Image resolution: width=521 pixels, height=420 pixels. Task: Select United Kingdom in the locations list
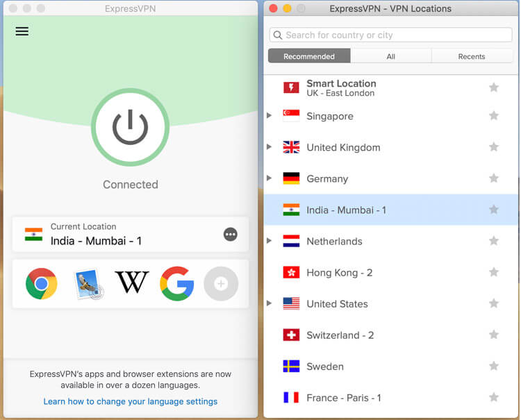[x=390, y=147]
